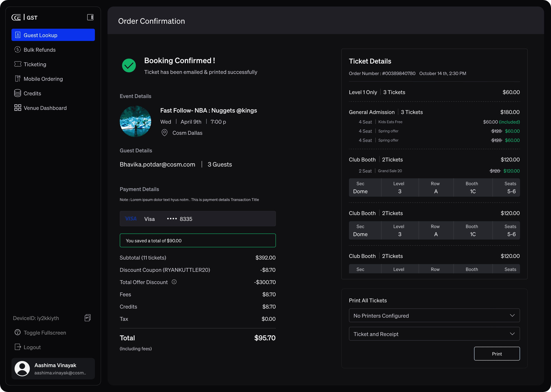Click the Ticketing ticket icon
This screenshot has height=392, width=551.
[x=18, y=64]
